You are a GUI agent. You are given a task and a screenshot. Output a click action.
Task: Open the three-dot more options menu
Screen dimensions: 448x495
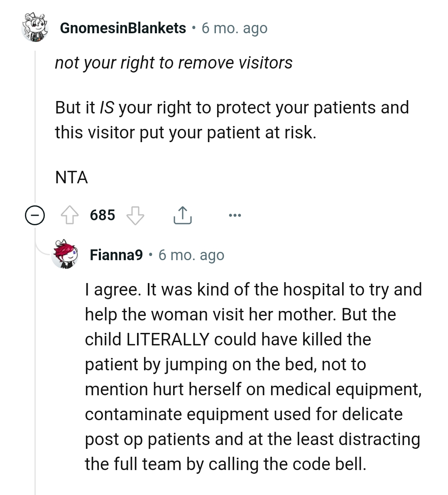tap(234, 215)
